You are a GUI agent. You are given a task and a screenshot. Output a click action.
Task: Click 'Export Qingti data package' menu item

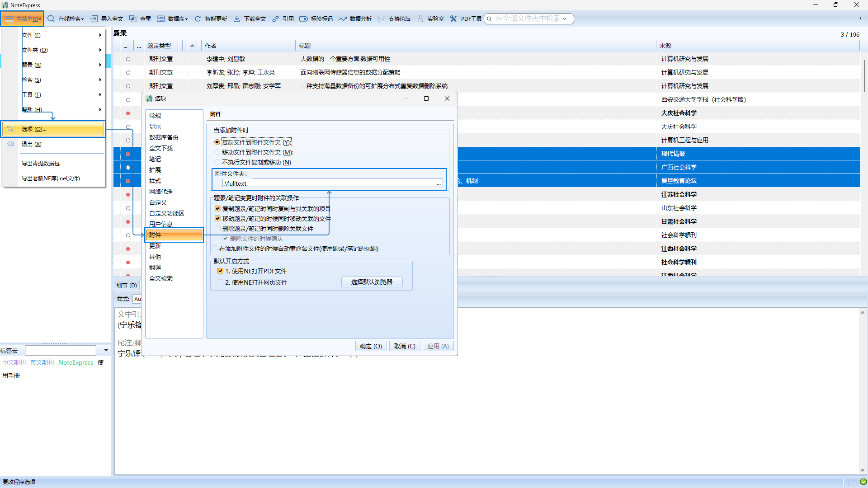[41, 164]
